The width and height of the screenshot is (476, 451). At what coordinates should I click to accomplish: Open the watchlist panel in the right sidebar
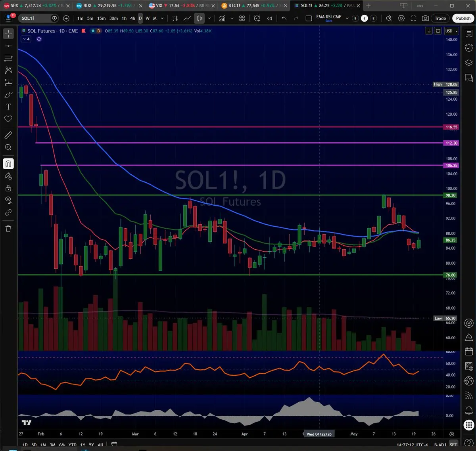(468, 34)
